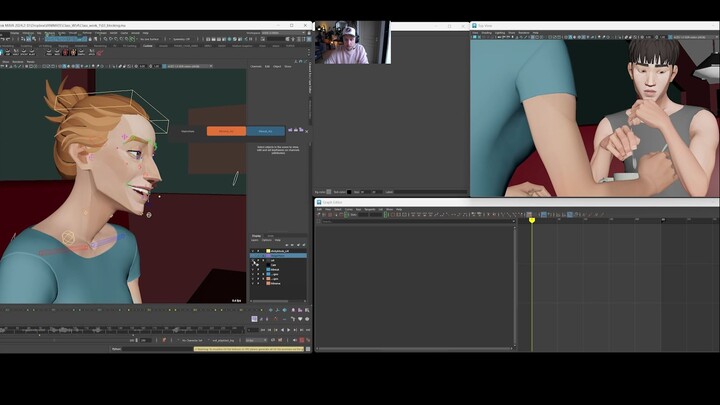This screenshot has width=720, height=405.
Task: Open Graph Editor Tangents menu
Action: [x=370, y=209]
